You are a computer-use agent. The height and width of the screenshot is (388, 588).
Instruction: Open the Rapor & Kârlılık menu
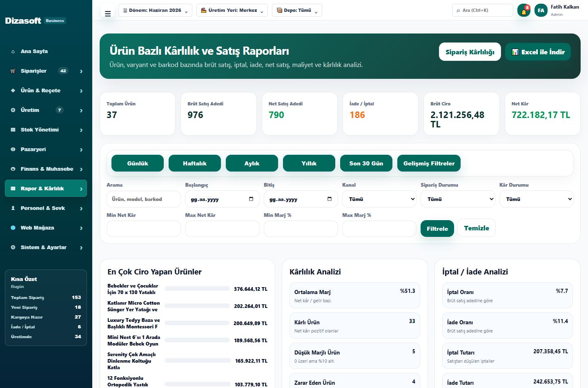point(46,188)
